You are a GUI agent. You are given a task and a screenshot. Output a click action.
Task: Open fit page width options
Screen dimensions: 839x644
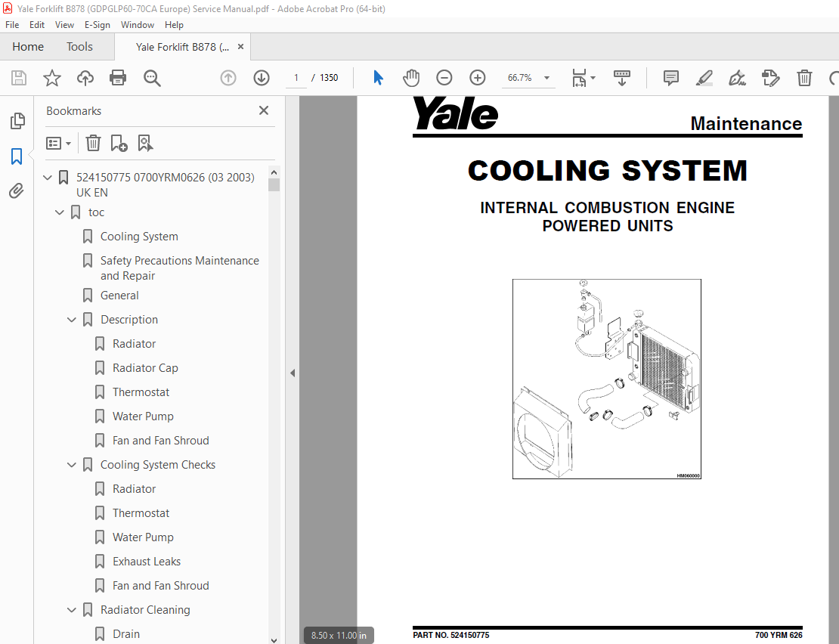pos(583,78)
